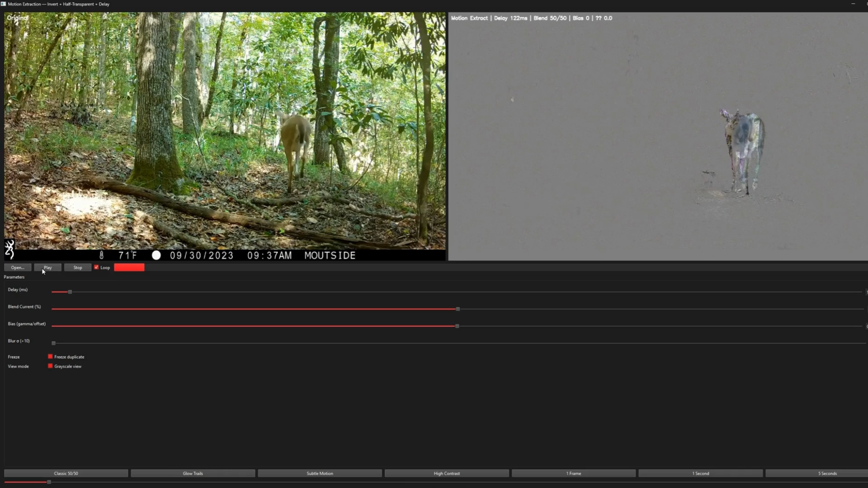Enable the Grayscale view checkbox
Viewport: 868px width, 488px height.
[x=50, y=366]
